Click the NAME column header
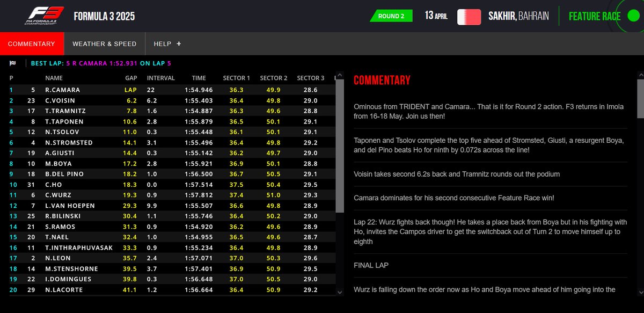 pyautogui.click(x=54, y=78)
